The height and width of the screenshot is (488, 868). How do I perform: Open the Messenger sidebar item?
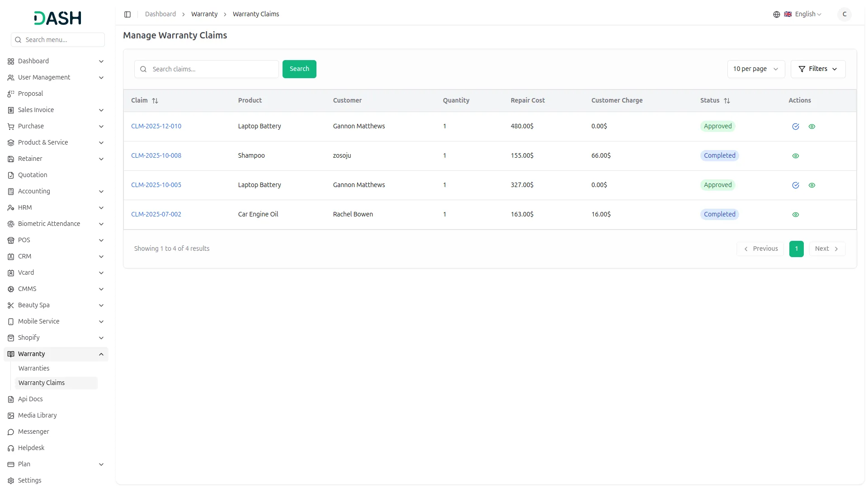[x=33, y=432]
